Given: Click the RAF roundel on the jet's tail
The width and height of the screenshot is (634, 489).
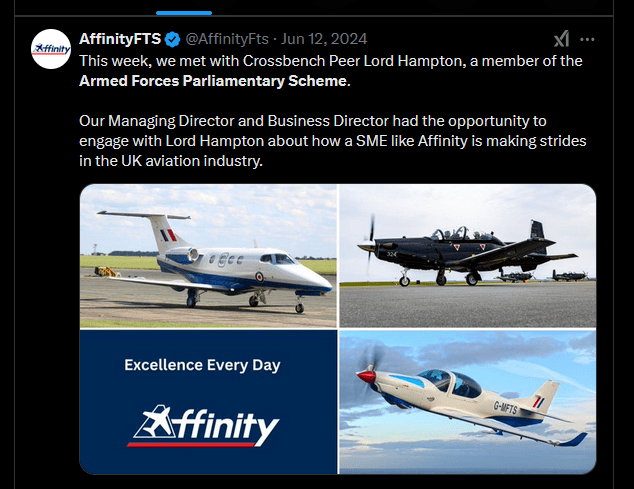Looking at the screenshot, I should [x=168, y=235].
